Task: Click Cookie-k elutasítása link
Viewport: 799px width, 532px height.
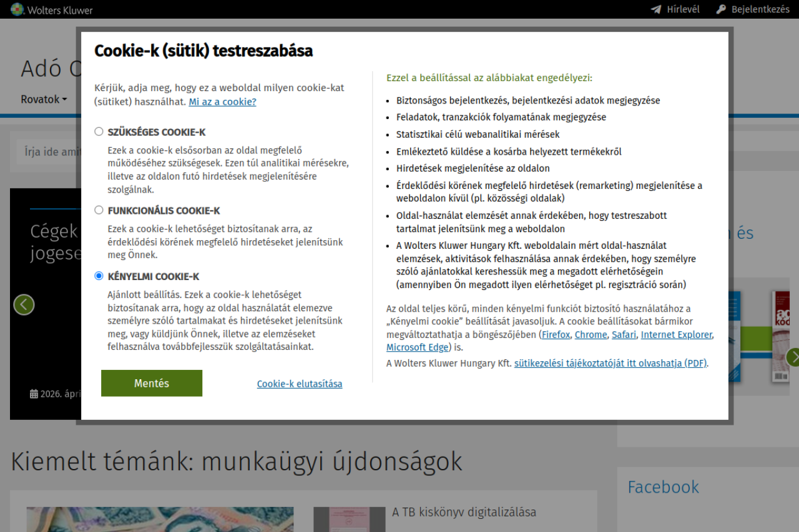Action: click(x=300, y=384)
